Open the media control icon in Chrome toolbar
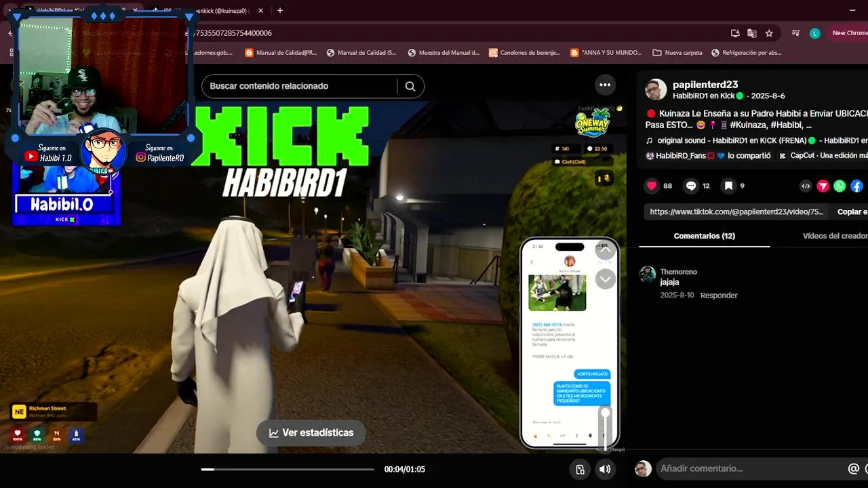 [x=796, y=33]
